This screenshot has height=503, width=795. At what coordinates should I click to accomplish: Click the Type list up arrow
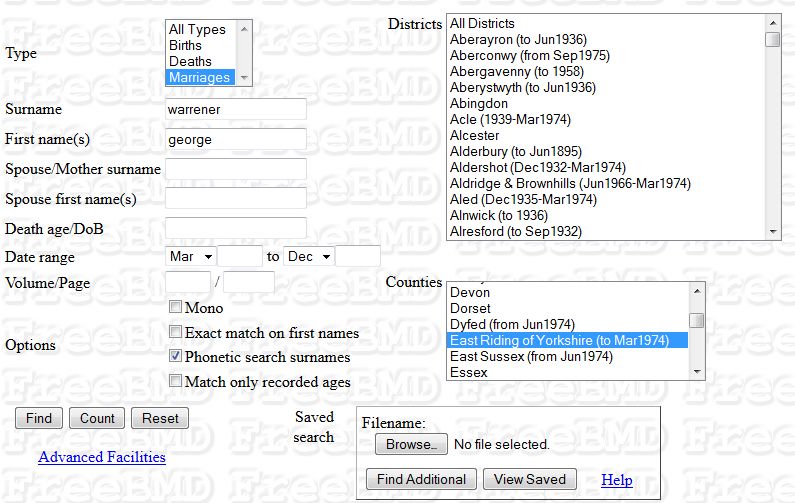(244, 29)
